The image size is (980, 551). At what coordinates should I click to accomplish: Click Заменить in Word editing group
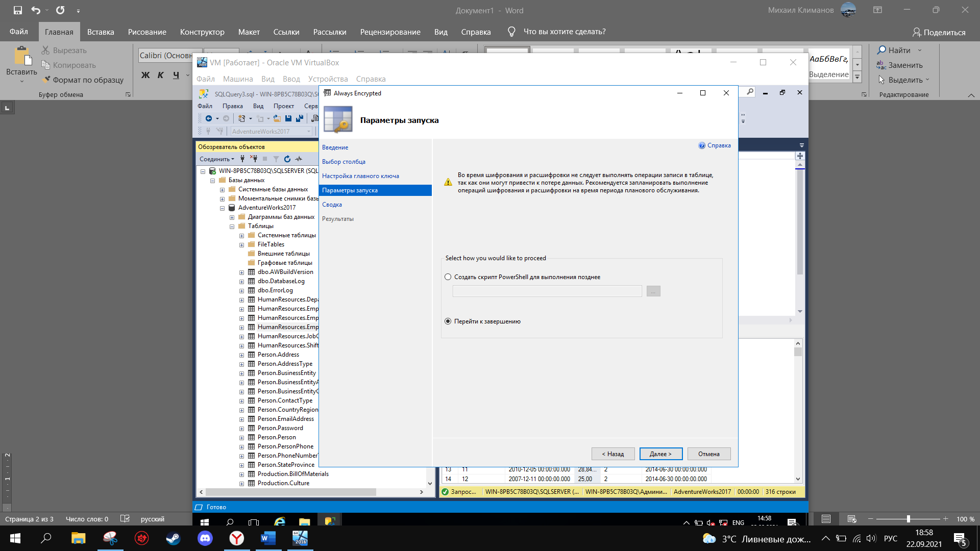pyautogui.click(x=900, y=65)
